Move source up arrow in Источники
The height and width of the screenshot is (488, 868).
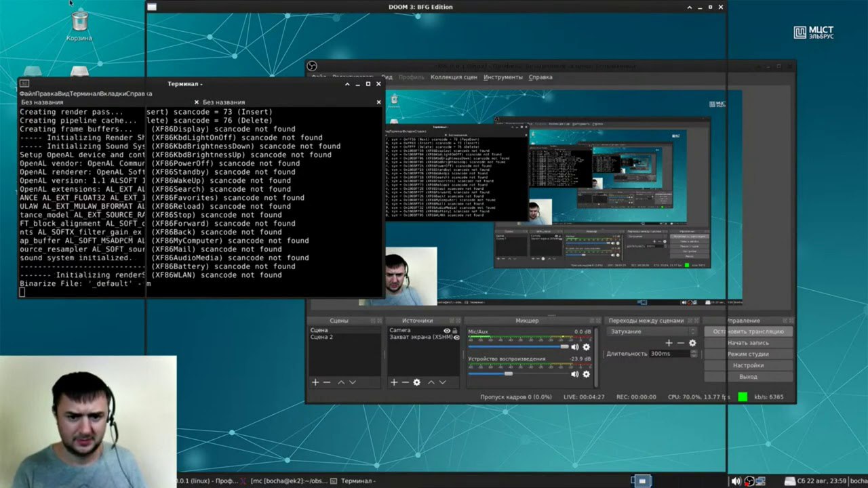point(431,382)
